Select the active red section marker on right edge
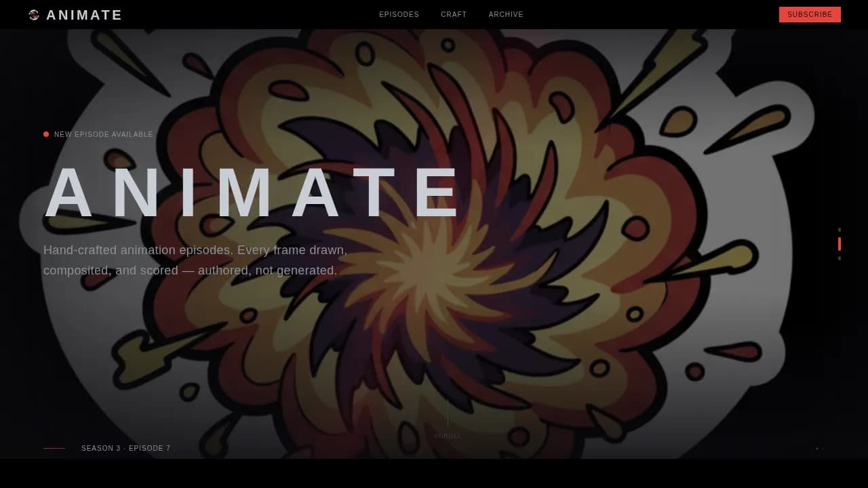868x488 pixels. point(840,244)
